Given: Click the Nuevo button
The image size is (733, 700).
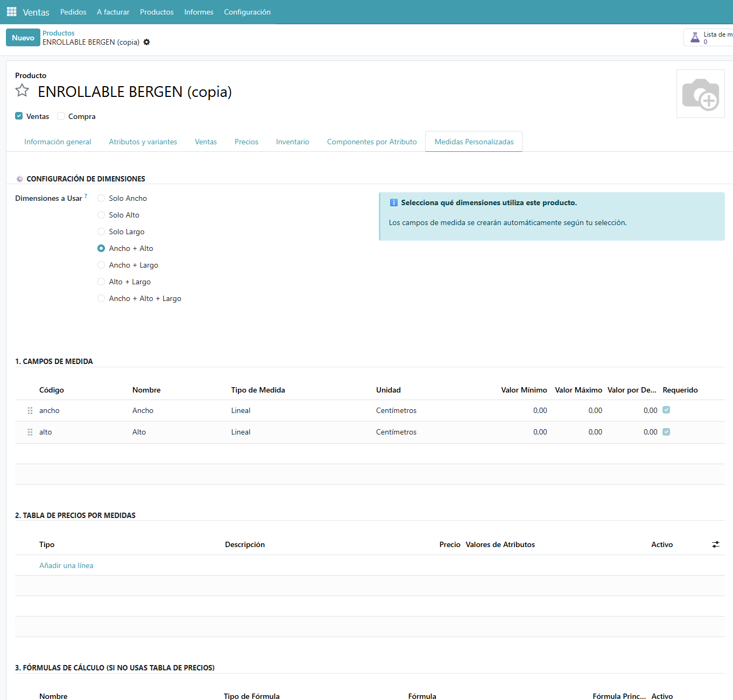Looking at the screenshot, I should pyautogui.click(x=23, y=38).
